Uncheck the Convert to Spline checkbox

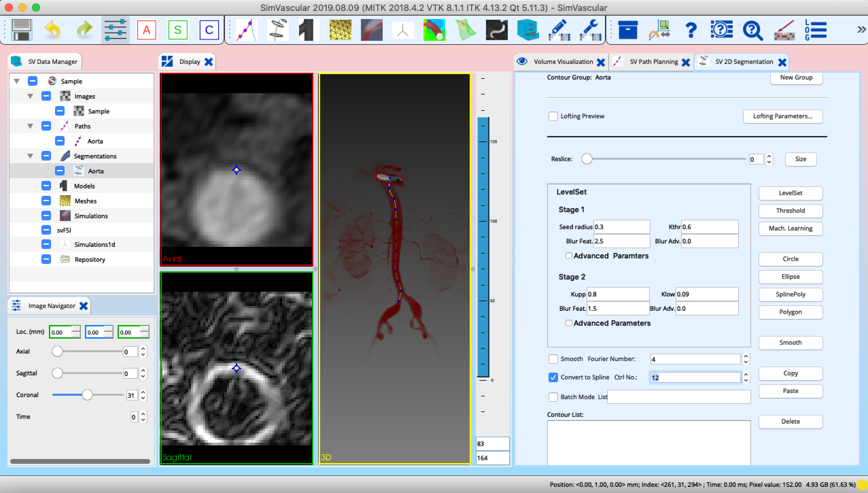tap(553, 377)
